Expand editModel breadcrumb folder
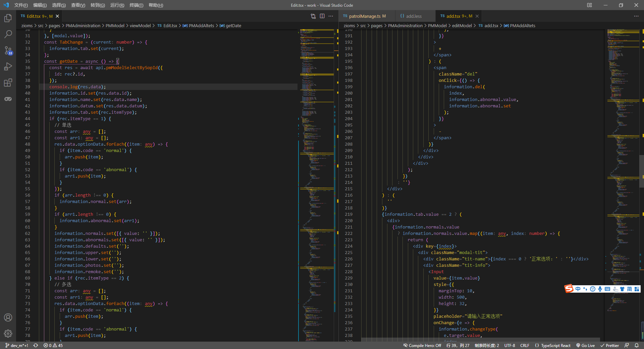 [462, 26]
